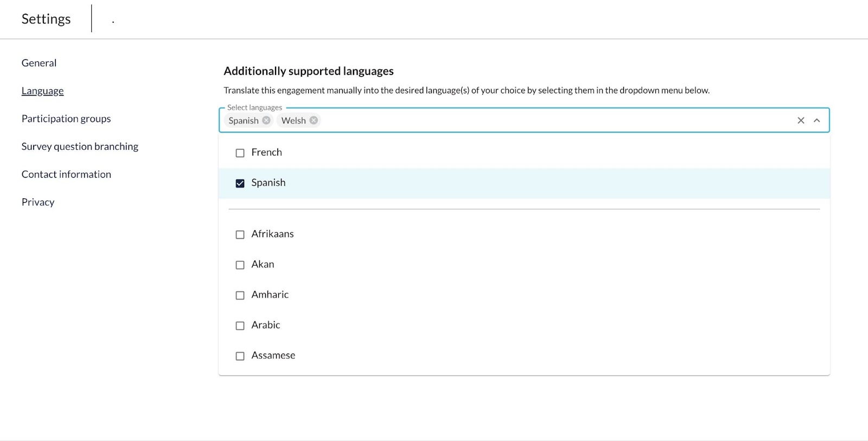Clear all selected languages
868x441 pixels.
[801, 121]
